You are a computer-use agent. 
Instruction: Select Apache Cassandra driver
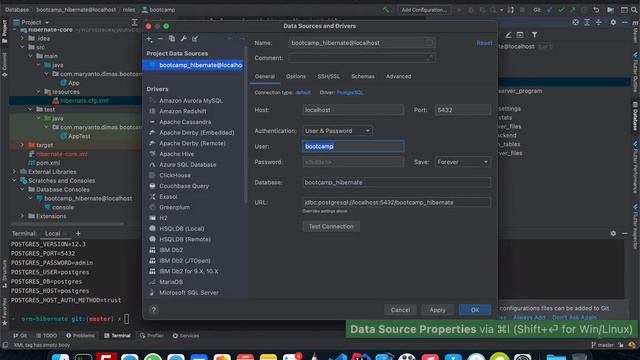(185, 122)
